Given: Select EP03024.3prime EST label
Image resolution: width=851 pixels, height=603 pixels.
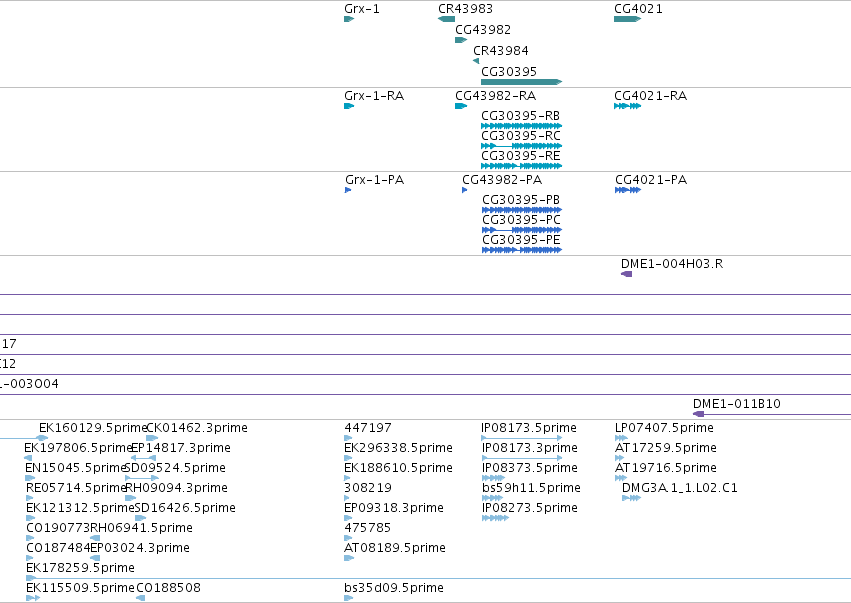Looking at the screenshot, I should (140, 548).
